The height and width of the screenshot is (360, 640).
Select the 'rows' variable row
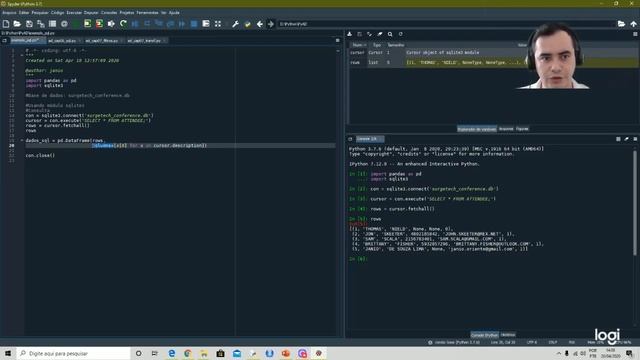pos(493,62)
